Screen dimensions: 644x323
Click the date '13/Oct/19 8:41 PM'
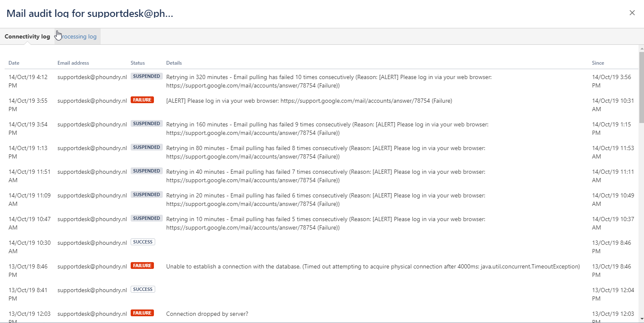pyautogui.click(x=28, y=295)
